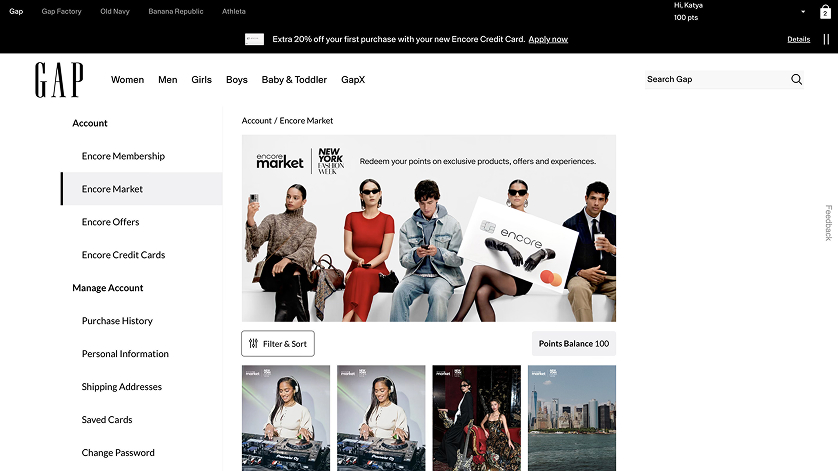Click the 100 pts label in header

click(x=686, y=18)
